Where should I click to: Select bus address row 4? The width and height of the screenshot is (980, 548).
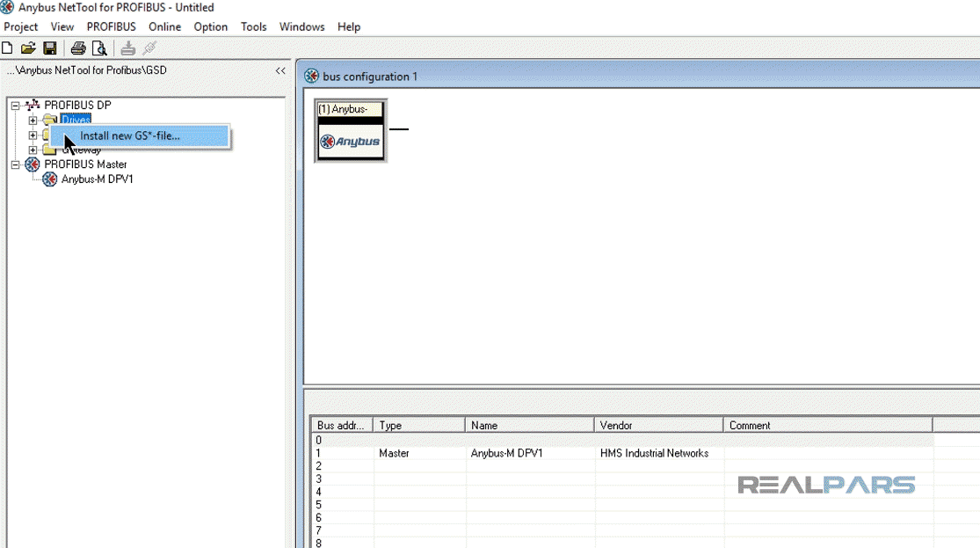tap(622, 493)
